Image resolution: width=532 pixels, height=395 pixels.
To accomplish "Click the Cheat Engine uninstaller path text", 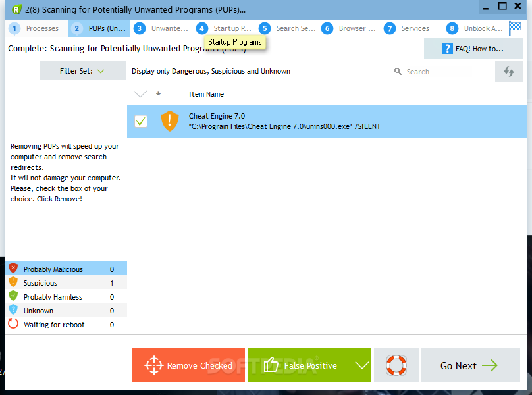I will point(284,126).
